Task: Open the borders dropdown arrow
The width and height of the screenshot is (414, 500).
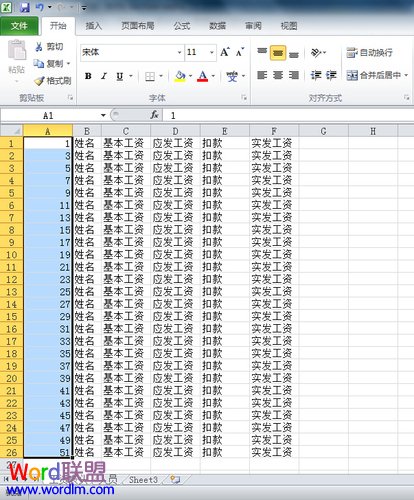Action: coord(161,76)
